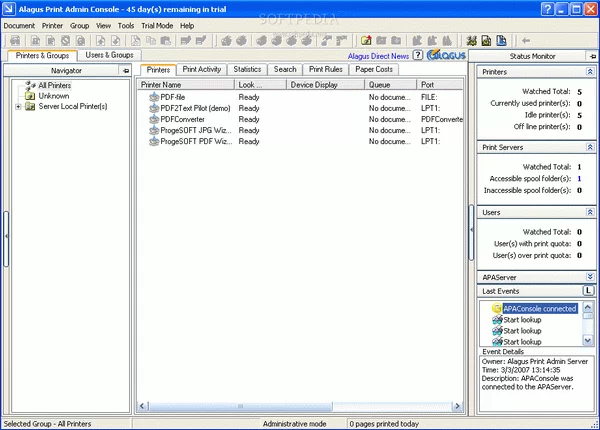Click the help question mark in title bar
The height and width of the screenshot is (430, 600).
tap(548, 9)
